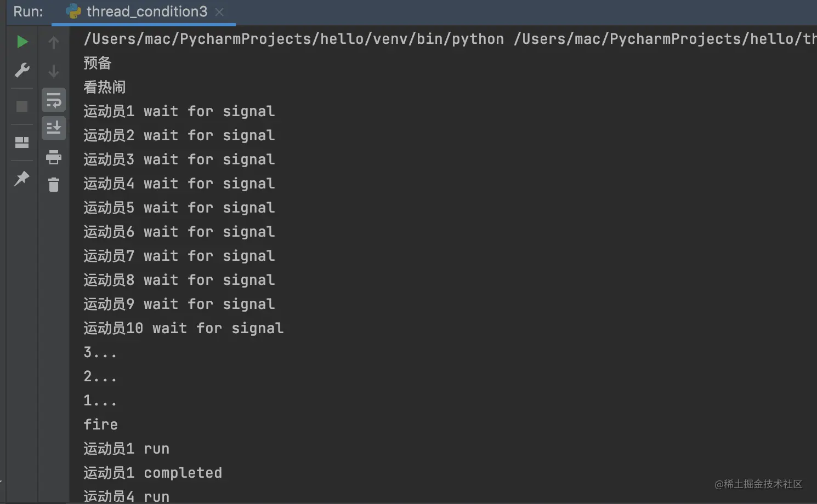Open run configuration wrench settings
Viewport: 817px width, 504px height.
click(x=22, y=70)
